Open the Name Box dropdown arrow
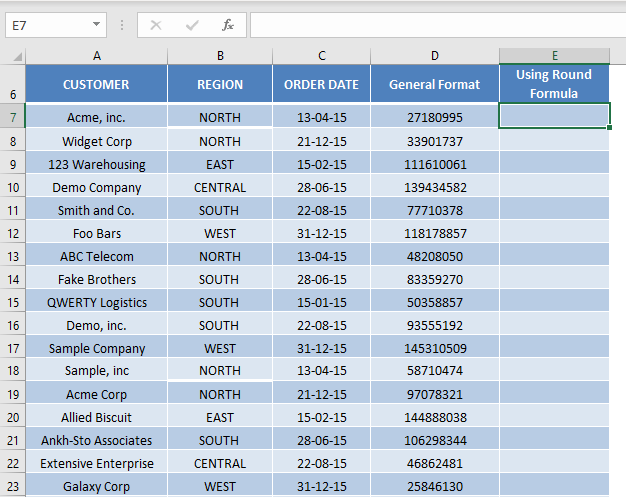Screen dimensions: 626x497 point(96,25)
